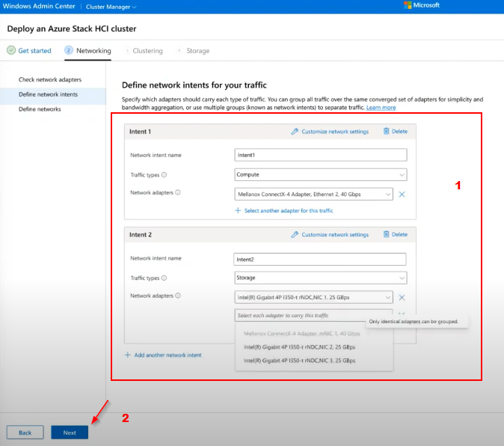Click the Back button
The image size is (504, 446).
coord(25,433)
